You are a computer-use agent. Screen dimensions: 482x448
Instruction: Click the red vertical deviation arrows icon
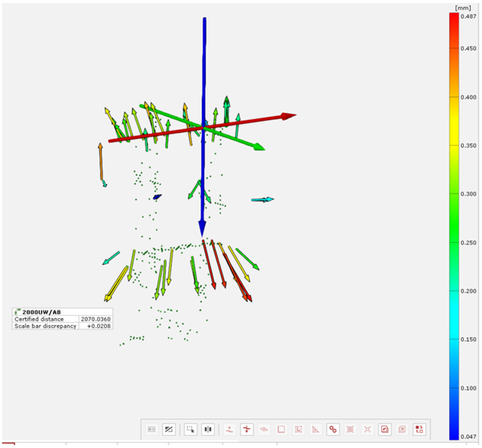247,430
